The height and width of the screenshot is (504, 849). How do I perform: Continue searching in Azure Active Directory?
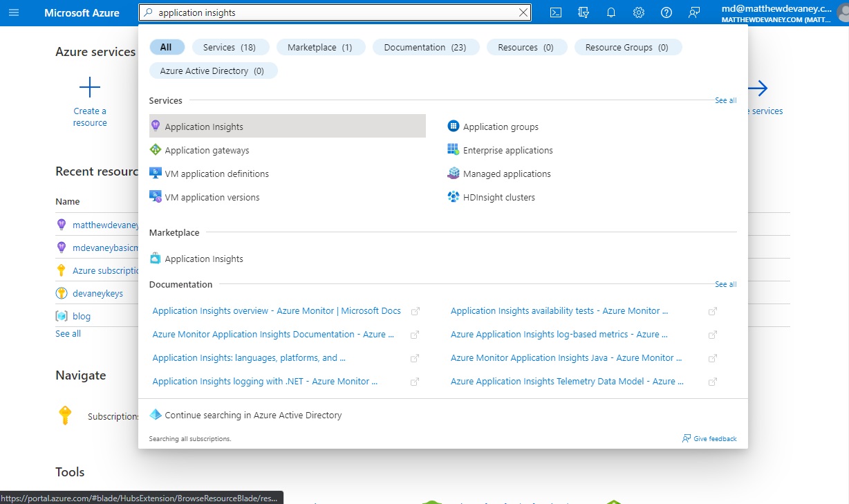[x=253, y=416]
